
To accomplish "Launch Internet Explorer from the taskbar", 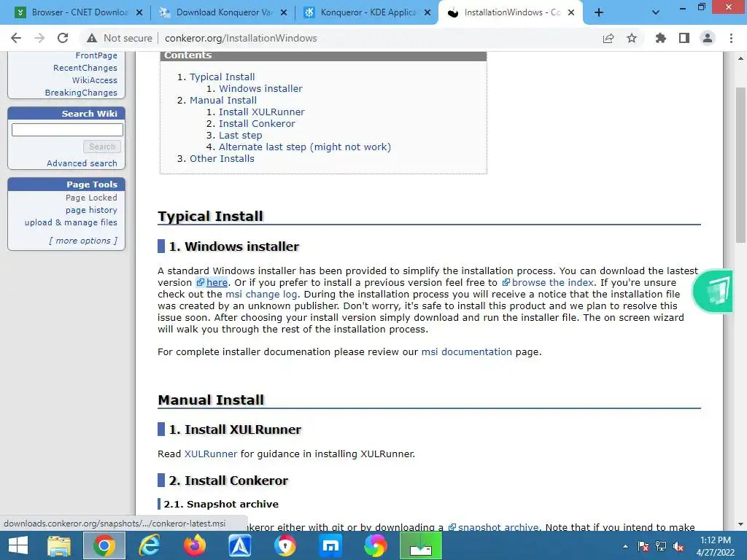I will [x=150, y=545].
